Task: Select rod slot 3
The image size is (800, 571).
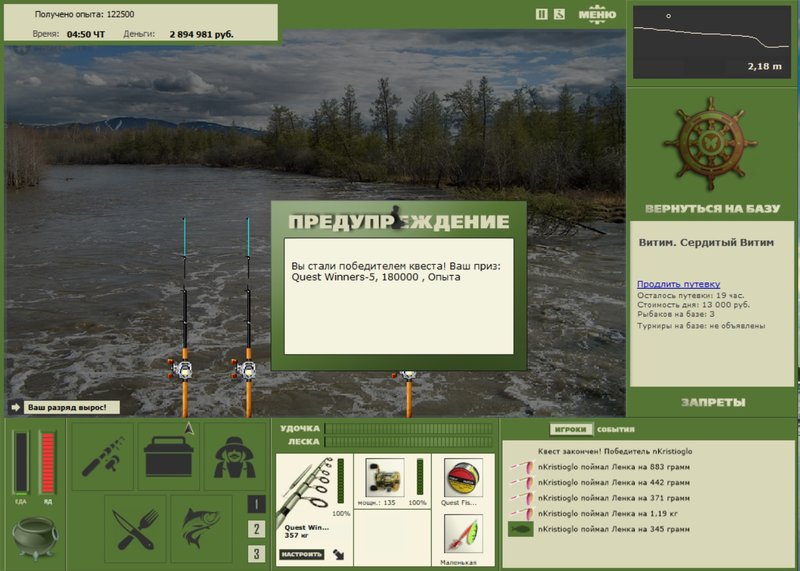Action: [256, 554]
